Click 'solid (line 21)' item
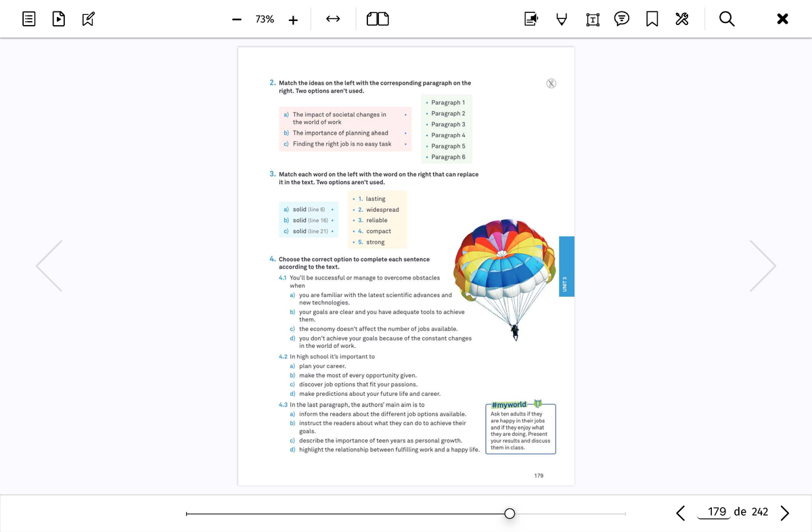This screenshot has width=812, height=532. click(310, 231)
